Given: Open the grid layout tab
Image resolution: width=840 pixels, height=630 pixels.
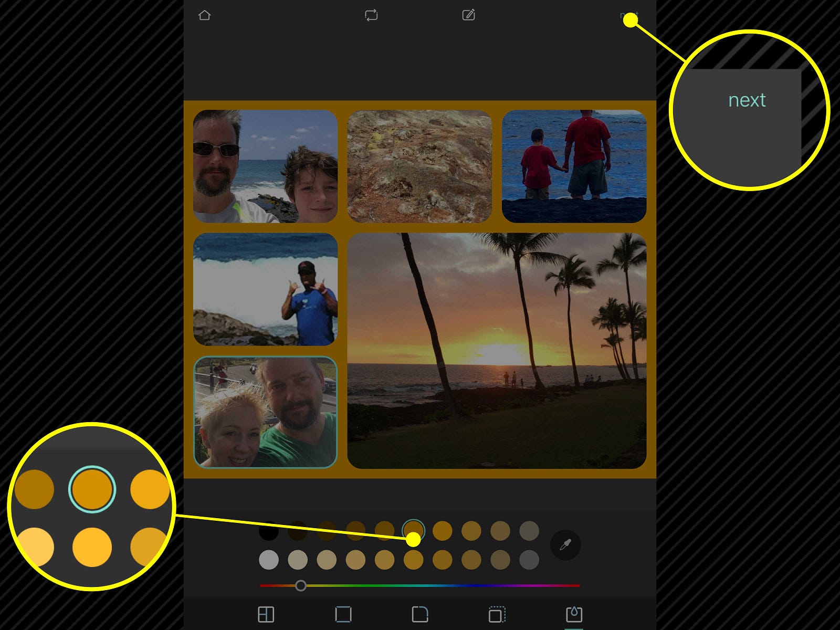Looking at the screenshot, I should click(x=266, y=614).
